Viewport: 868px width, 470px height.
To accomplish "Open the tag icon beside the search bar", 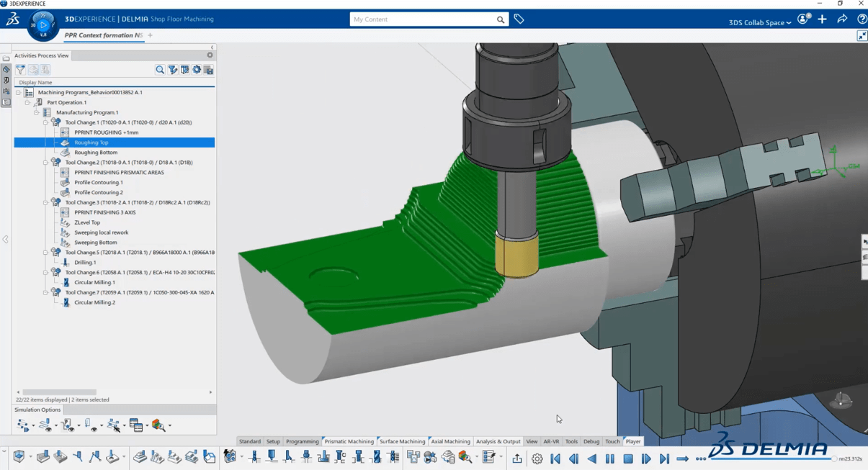I will tap(519, 19).
